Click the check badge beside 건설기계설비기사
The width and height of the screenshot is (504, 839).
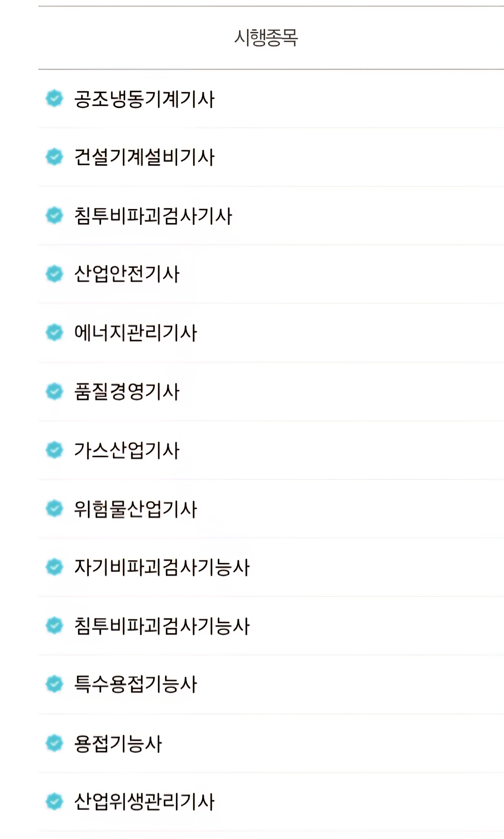54,157
